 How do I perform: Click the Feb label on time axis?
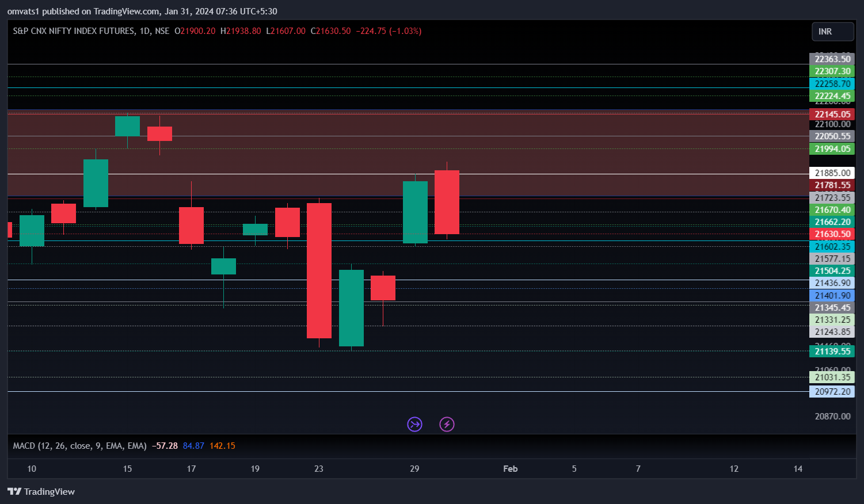point(511,469)
